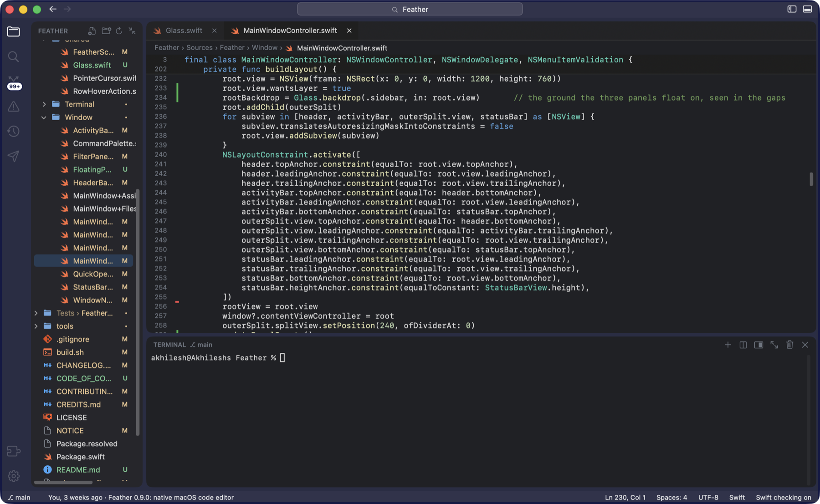Open the LICENSE file
Viewport: 820px width, 504px height.
click(84, 417)
